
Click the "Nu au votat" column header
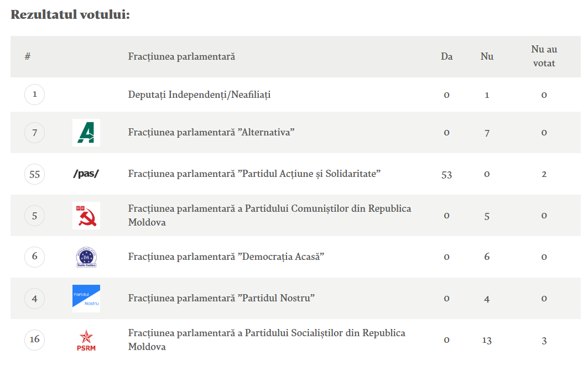[x=544, y=56]
